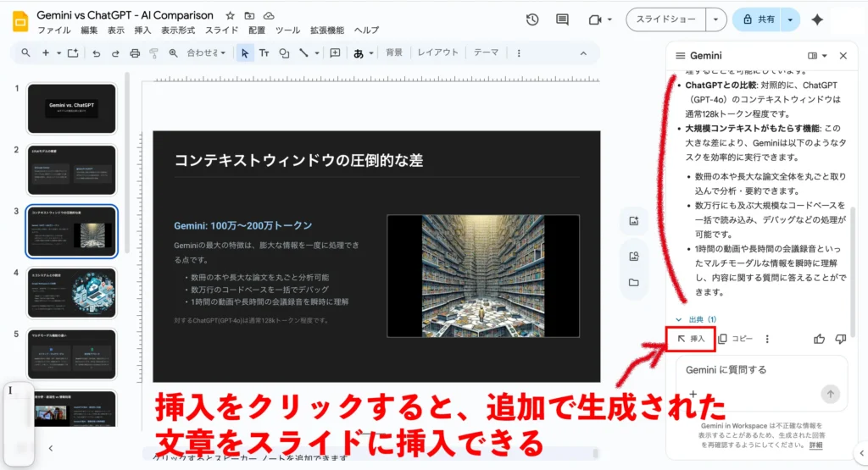The image size is (868, 470).
Task: Click the テーマ theme button
Action: (x=486, y=53)
